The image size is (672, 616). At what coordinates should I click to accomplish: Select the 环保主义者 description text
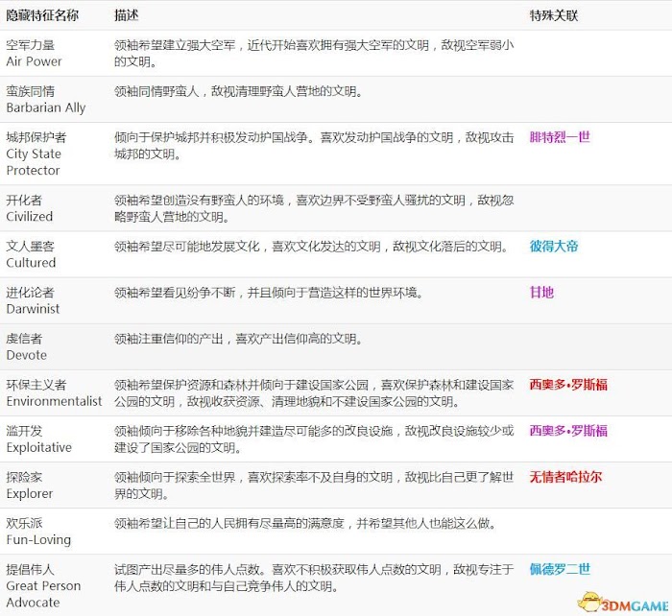(314, 392)
